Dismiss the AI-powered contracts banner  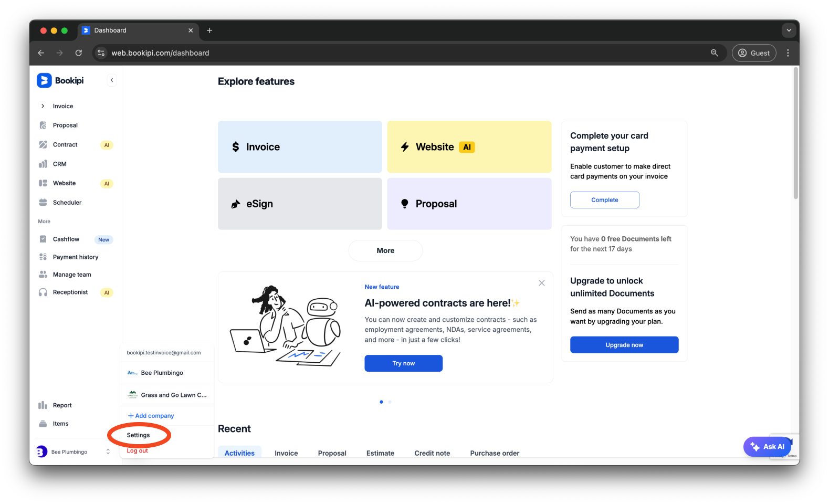click(x=541, y=283)
